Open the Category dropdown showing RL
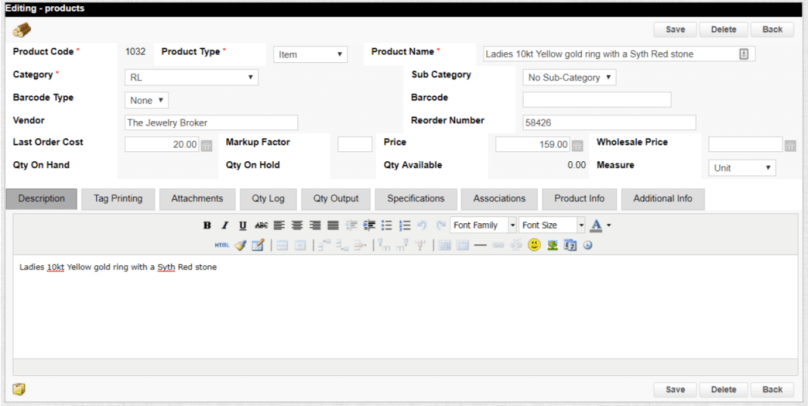Screen dimensions: 808x406 point(191,77)
